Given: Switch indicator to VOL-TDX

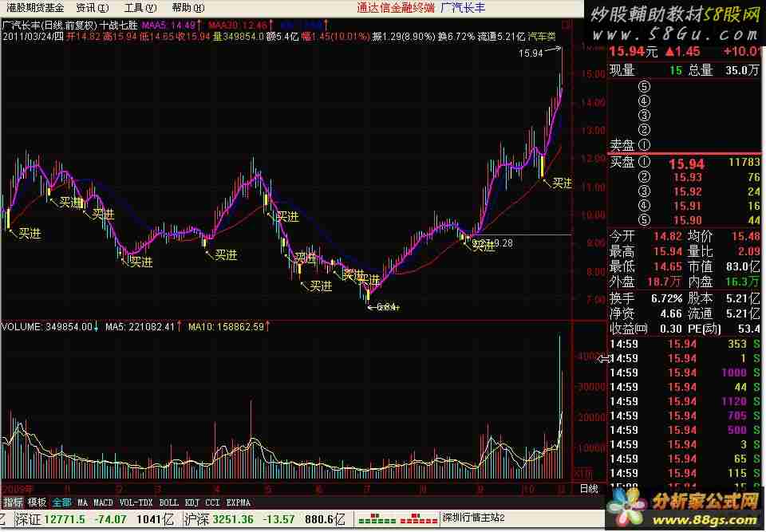Looking at the screenshot, I should click(x=136, y=502).
